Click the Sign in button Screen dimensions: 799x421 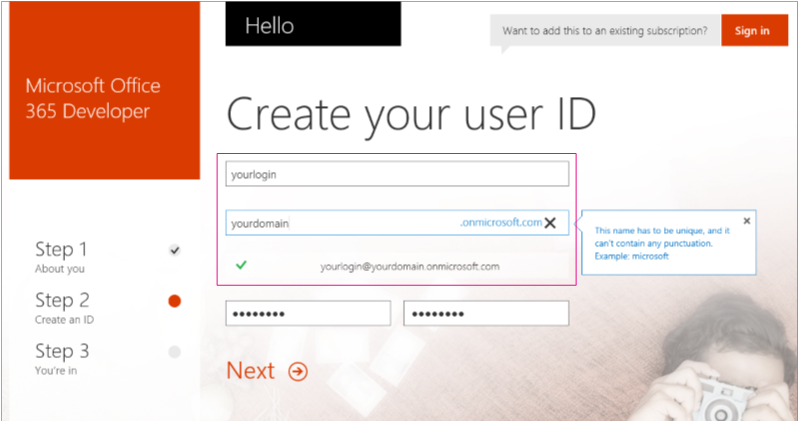754,31
